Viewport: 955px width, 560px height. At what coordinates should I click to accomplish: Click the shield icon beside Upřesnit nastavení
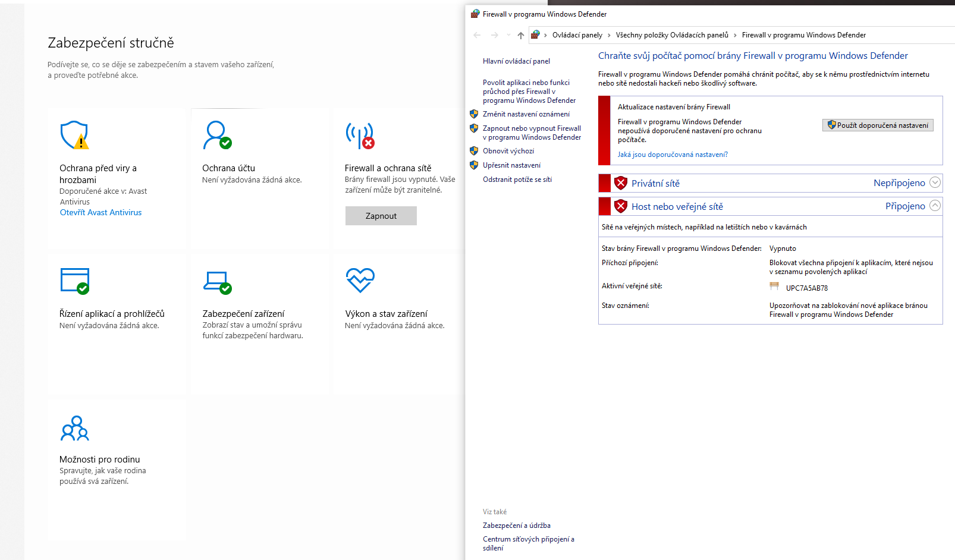[474, 165]
